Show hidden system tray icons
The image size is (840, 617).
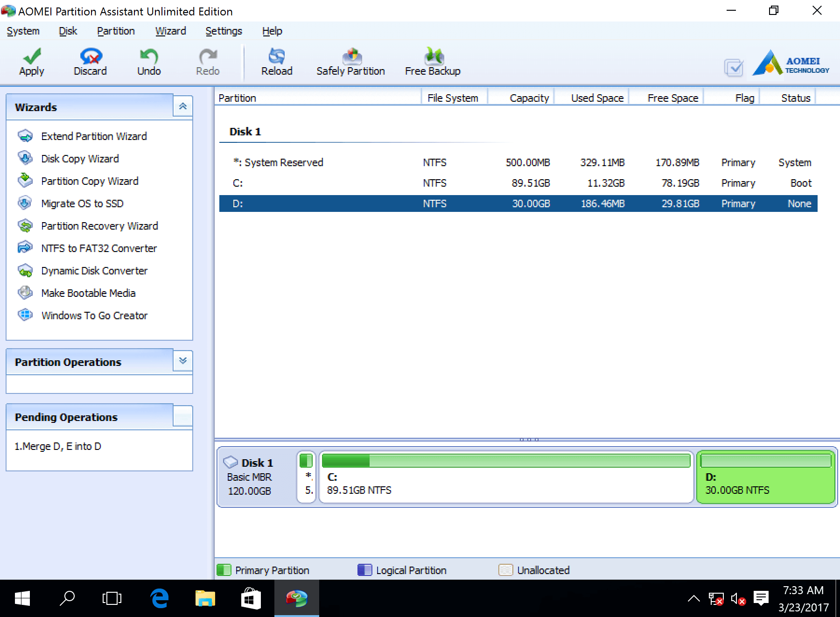694,598
